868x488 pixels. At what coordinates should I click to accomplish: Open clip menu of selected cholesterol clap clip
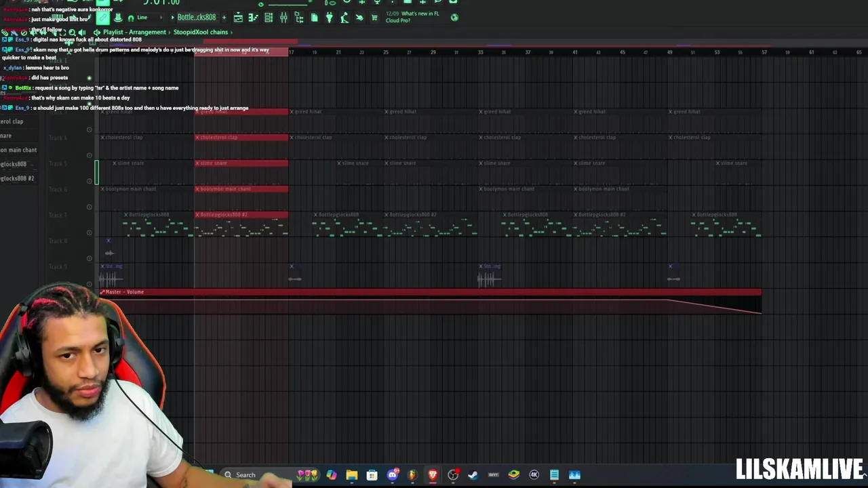(198, 138)
